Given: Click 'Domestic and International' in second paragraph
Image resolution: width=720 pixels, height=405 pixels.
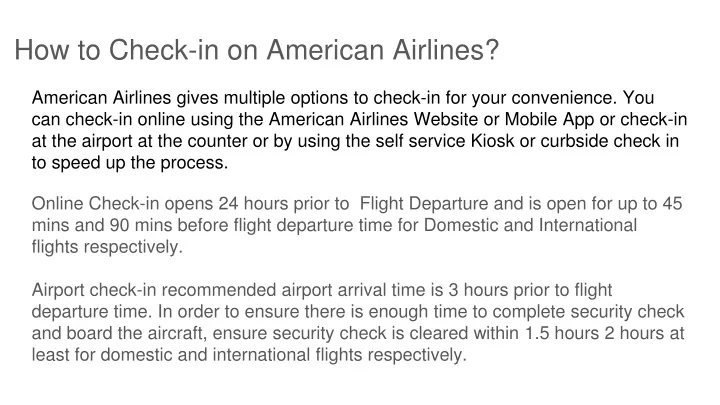Looking at the screenshot, I should [530, 225].
